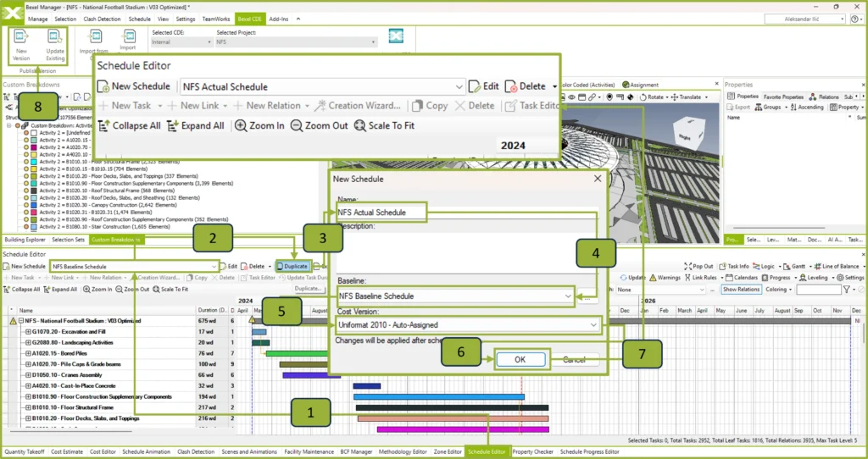The height and width of the screenshot is (459, 868).
Task: Select the Line of Balance view
Action: click(x=836, y=266)
